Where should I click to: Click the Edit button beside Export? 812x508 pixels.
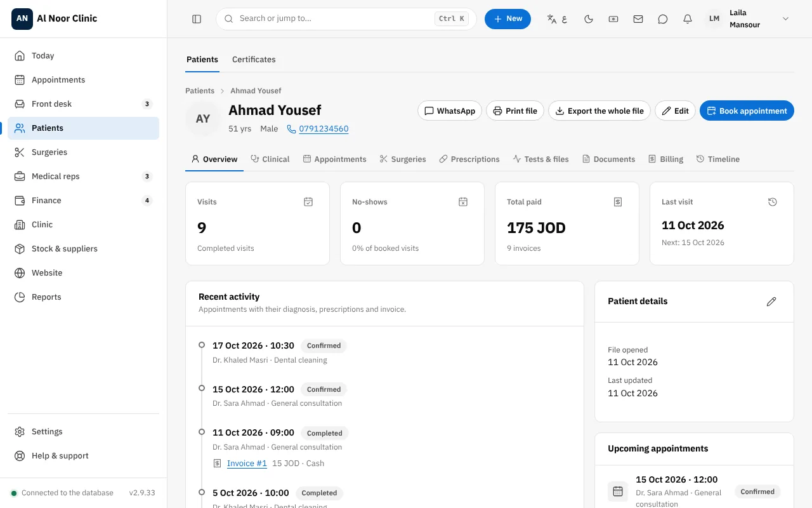coord(675,111)
